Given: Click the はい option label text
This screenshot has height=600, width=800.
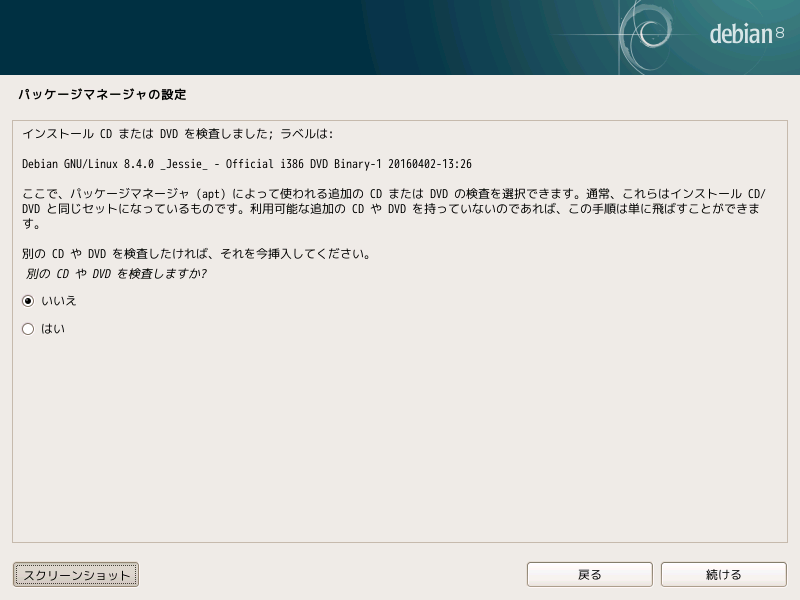Looking at the screenshot, I should (53, 329).
